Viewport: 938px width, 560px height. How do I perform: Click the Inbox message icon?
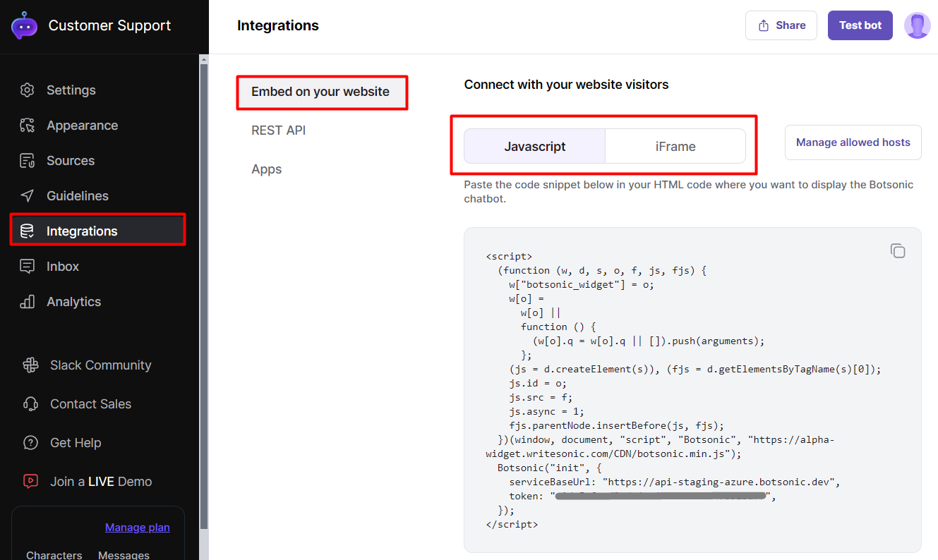(28, 267)
